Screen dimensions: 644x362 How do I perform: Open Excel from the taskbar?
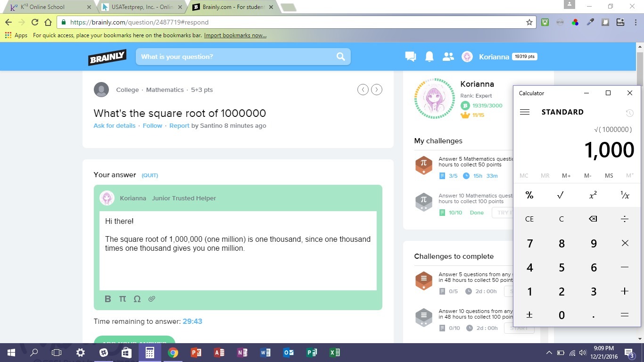(x=334, y=353)
